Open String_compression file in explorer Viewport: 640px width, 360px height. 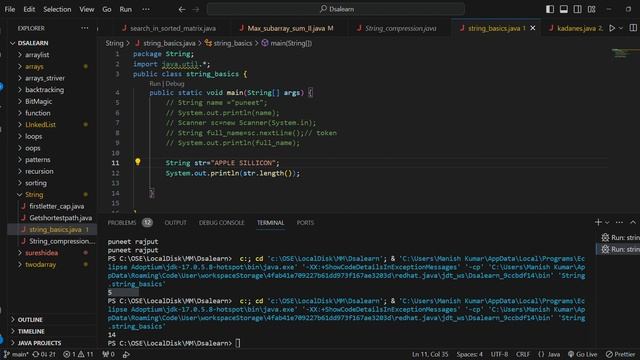point(61,241)
